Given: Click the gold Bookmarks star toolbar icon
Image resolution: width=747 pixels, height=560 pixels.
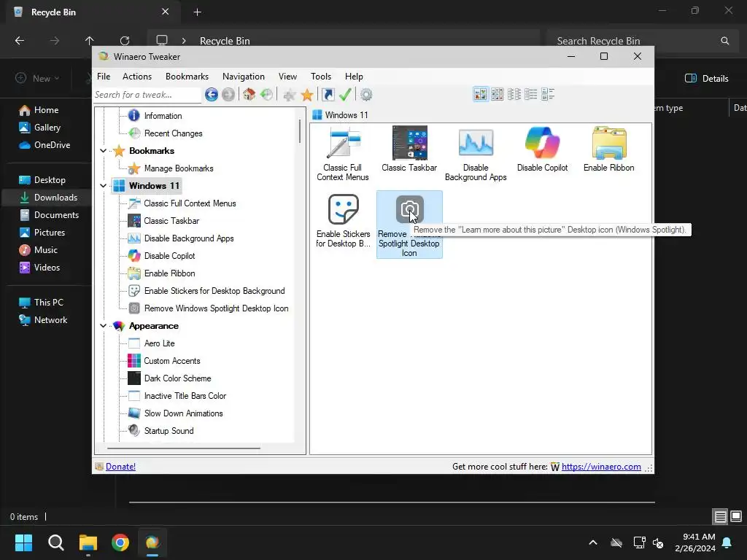Looking at the screenshot, I should tap(307, 95).
